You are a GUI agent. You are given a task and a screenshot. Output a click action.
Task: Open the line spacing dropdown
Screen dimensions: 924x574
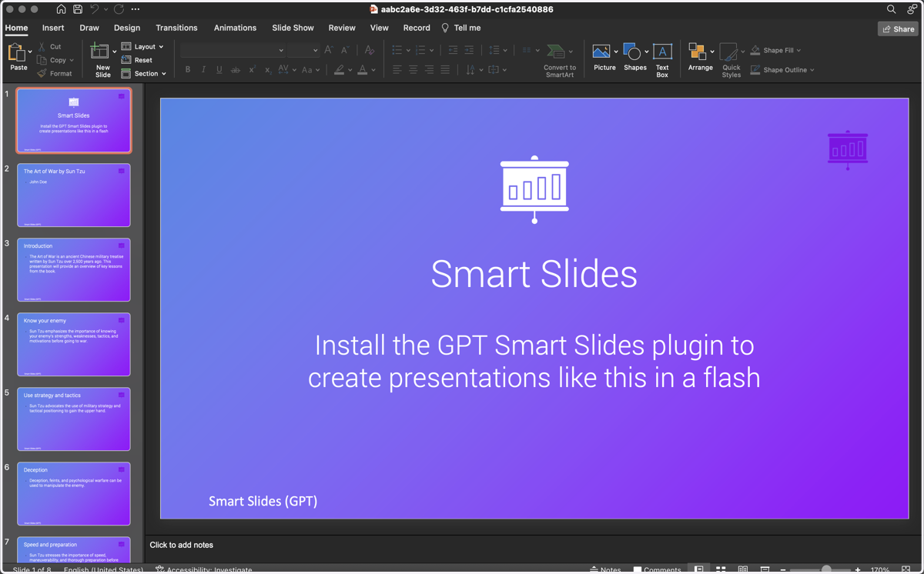coord(497,51)
